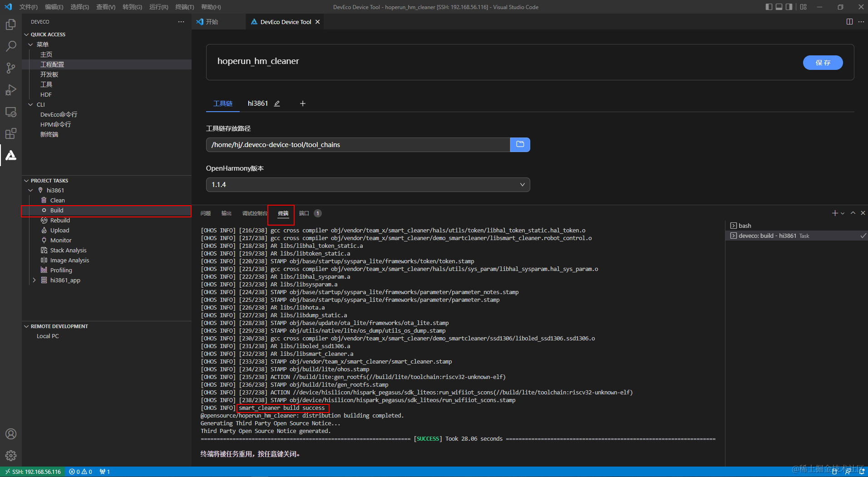Switch to the 端口 panel tab

304,213
